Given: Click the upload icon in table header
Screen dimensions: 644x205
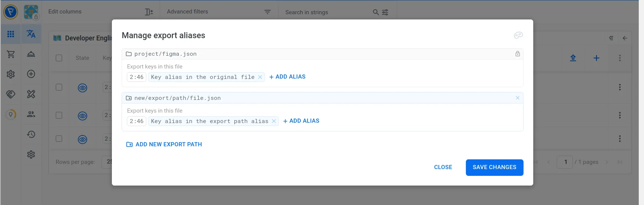Looking at the screenshot, I should click(x=573, y=58).
